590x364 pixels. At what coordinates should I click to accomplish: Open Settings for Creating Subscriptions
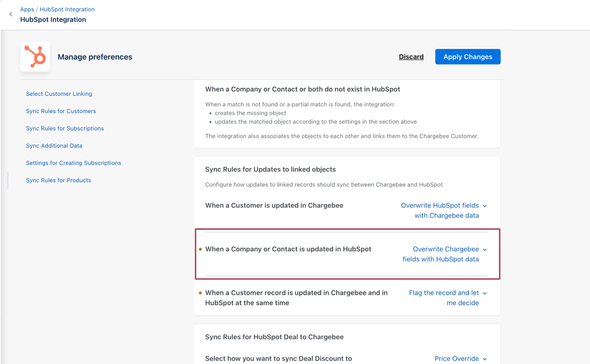click(73, 163)
